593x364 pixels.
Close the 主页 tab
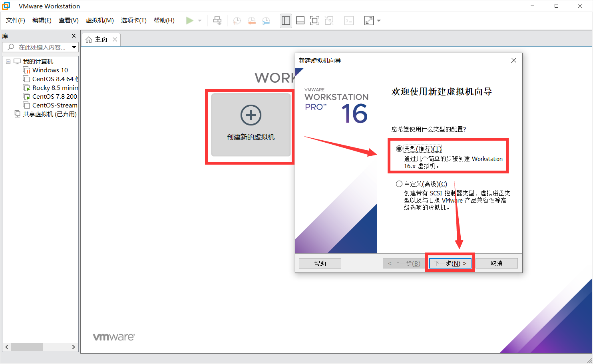click(x=115, y=39)
